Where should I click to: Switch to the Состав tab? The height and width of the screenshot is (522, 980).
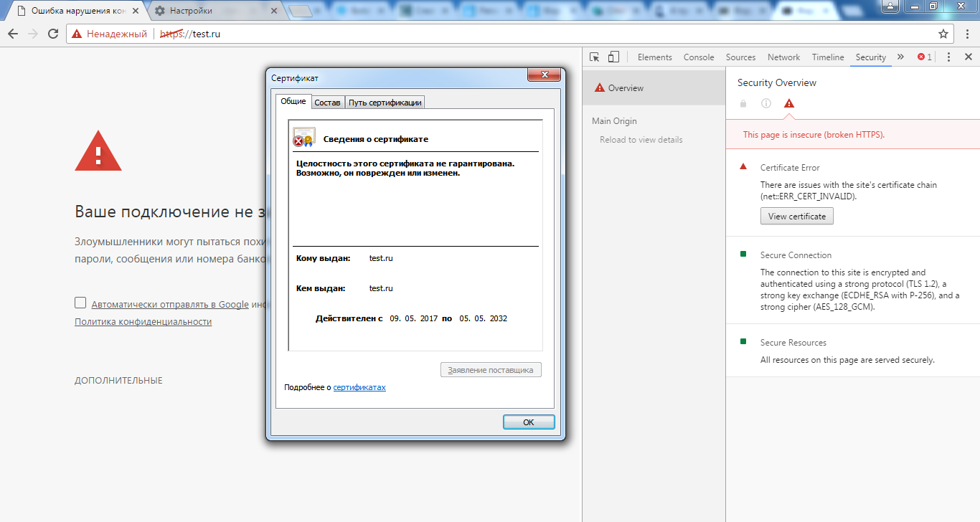[x=328, y=103]
